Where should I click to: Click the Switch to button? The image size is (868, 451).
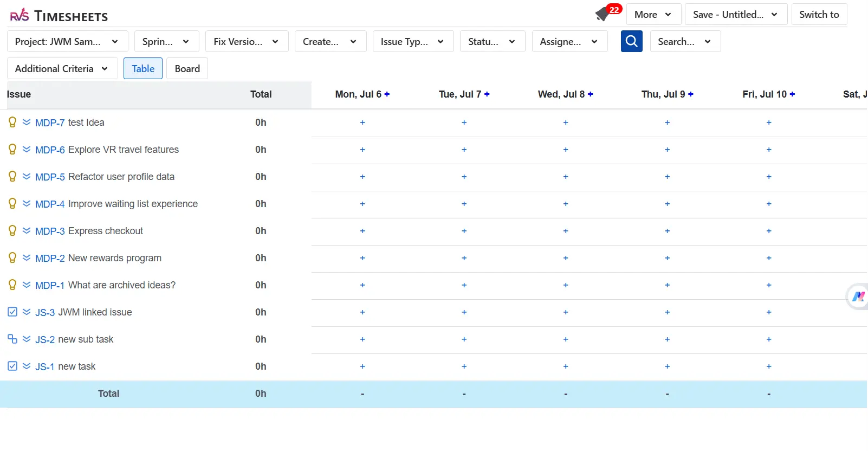(x=819, y=15)
